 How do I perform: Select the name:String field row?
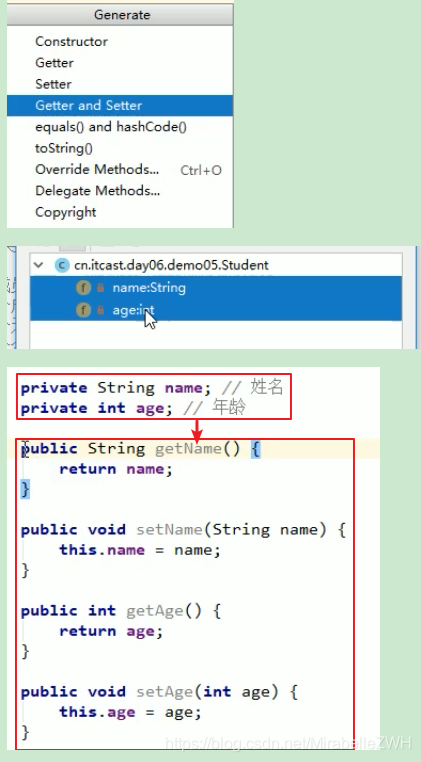[x=216, y=288]
